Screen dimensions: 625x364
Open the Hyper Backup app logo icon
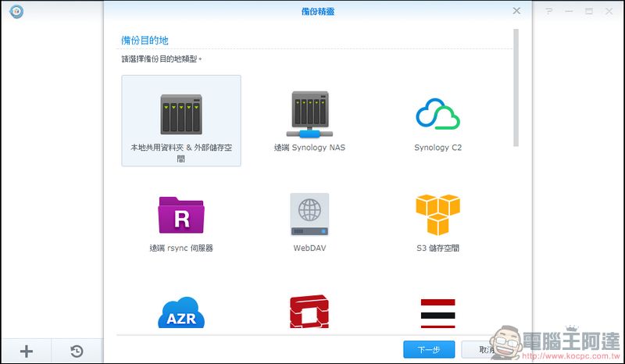16,11
